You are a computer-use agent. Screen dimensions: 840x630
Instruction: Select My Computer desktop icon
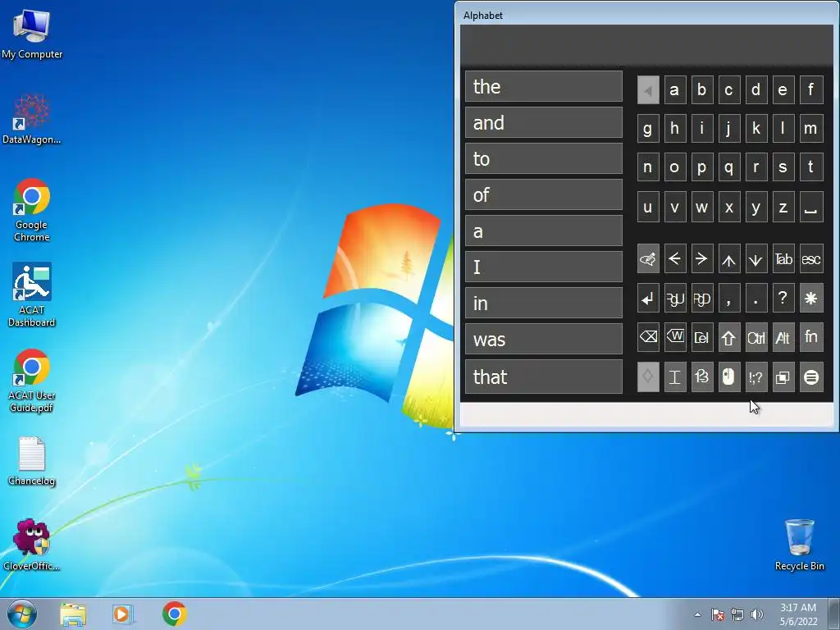[31, 33]
